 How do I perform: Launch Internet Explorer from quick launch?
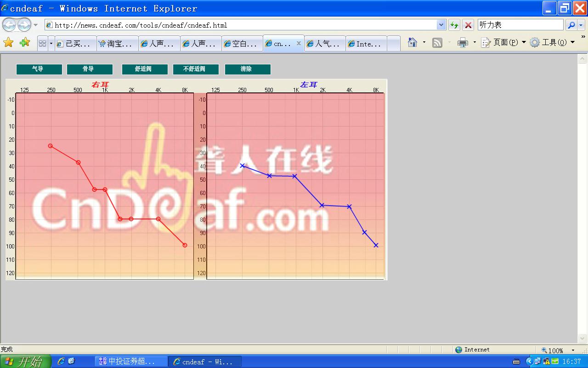(x=61, y=362)
